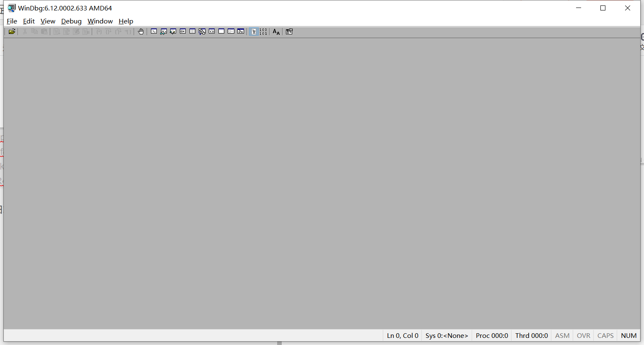Change the font using the Font icon
The image size is (644, 345).
pyautogui.click(x=275, y=31)
